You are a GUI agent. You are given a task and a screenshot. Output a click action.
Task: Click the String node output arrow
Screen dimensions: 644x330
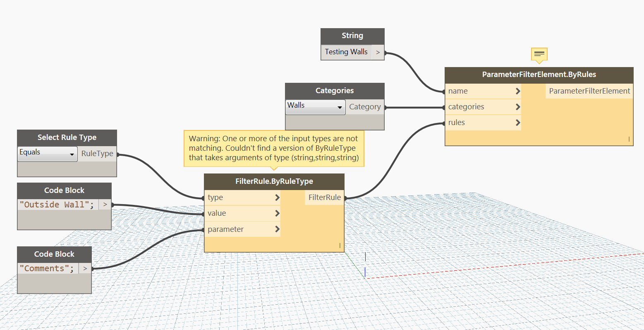378,52
